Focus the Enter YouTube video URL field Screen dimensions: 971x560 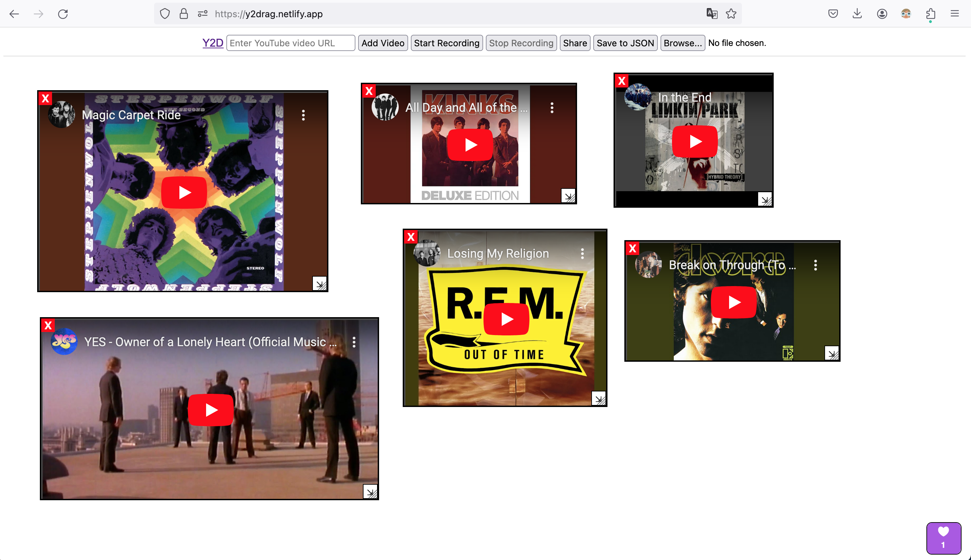point(291,43)
